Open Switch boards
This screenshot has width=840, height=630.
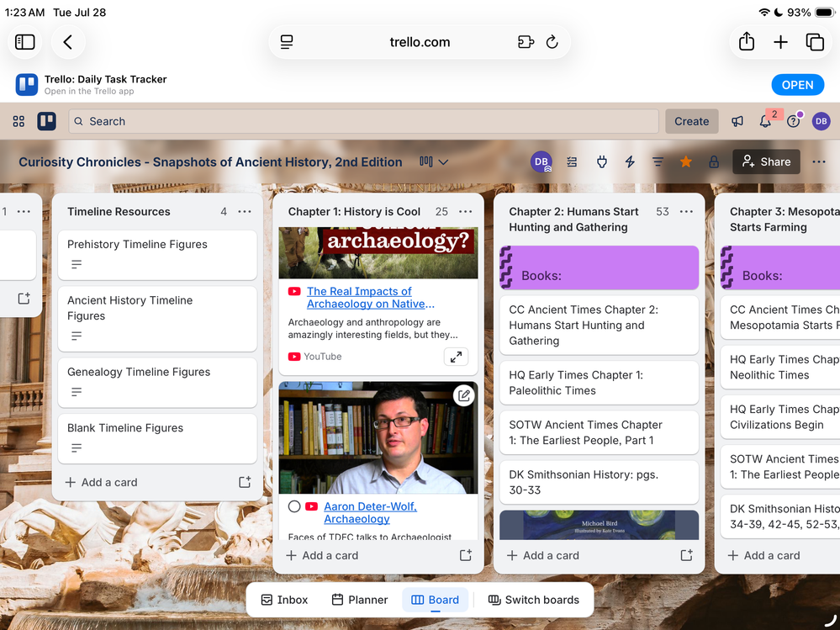coord(534,600)
